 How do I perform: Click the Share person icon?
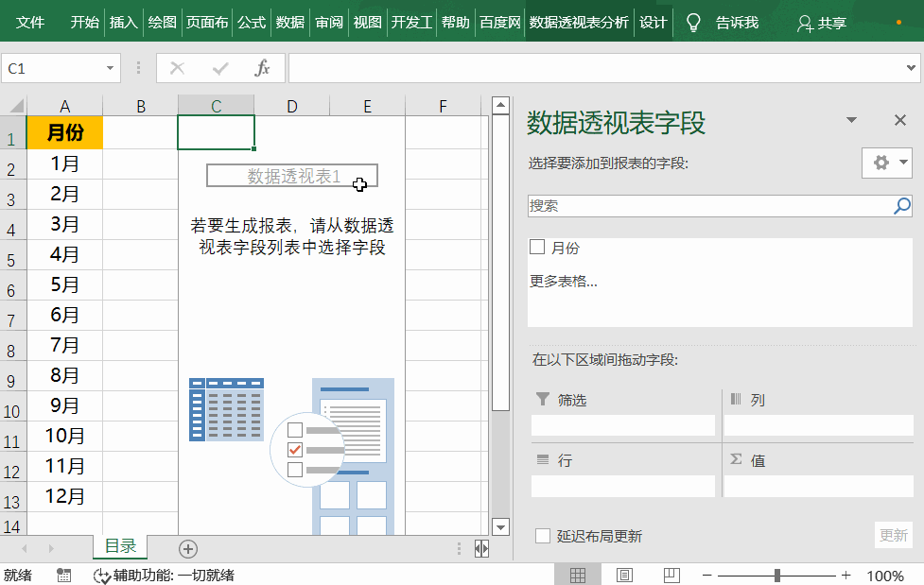point(804,24)
